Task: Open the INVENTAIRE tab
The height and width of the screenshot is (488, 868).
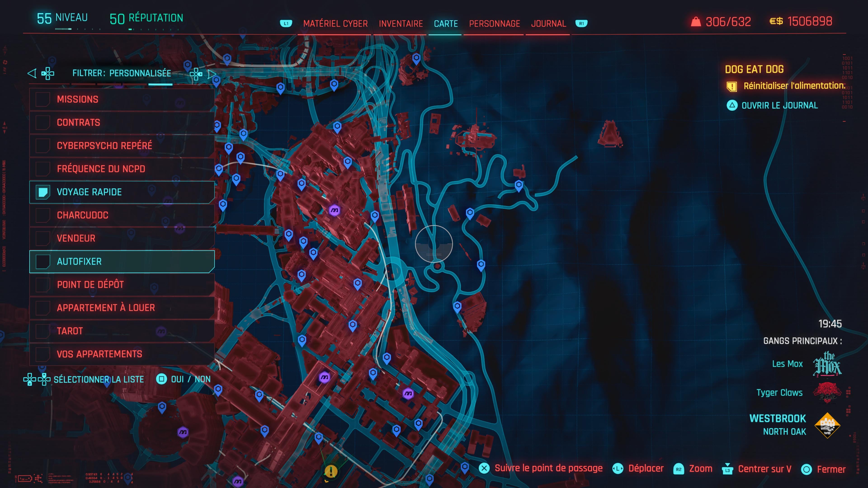Action: [x=401, y=23]
